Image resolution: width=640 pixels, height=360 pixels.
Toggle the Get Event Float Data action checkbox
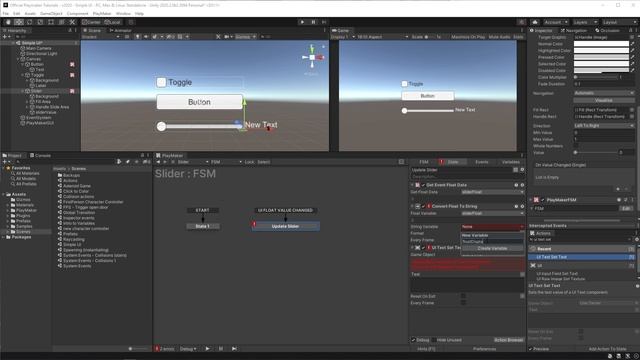click(x=423, y=185)
